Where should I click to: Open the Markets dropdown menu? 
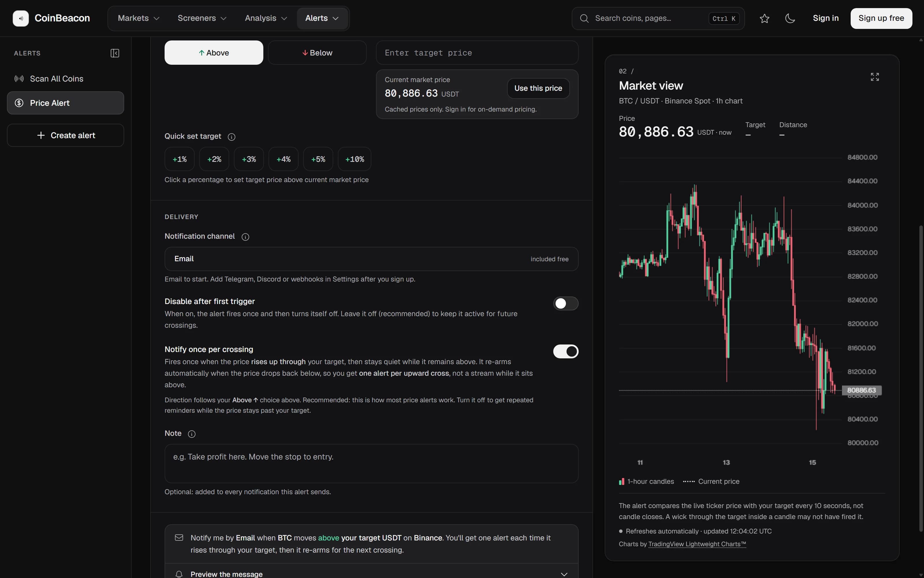[x=139, y=18]
